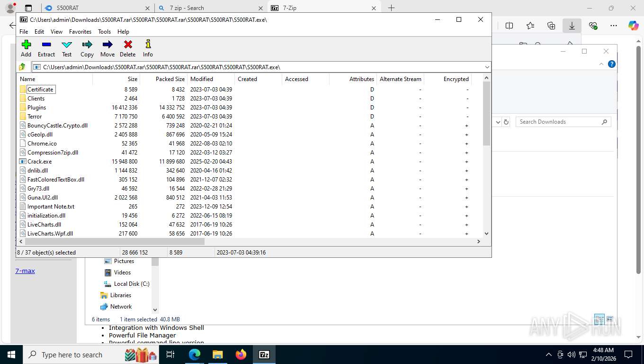Expand the address path dropdown
Image resolution: width=644 pixels, height=364 pixels.
click(487, 67)
